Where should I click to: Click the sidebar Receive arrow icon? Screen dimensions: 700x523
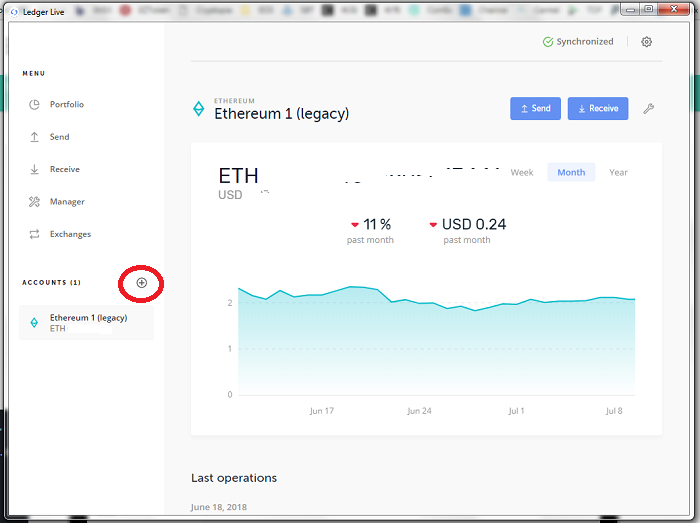pyautogui.click(x=34, y=170)
